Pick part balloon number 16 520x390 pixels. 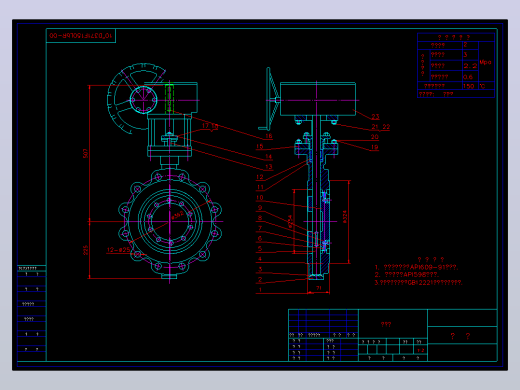[x=269, y=136]
